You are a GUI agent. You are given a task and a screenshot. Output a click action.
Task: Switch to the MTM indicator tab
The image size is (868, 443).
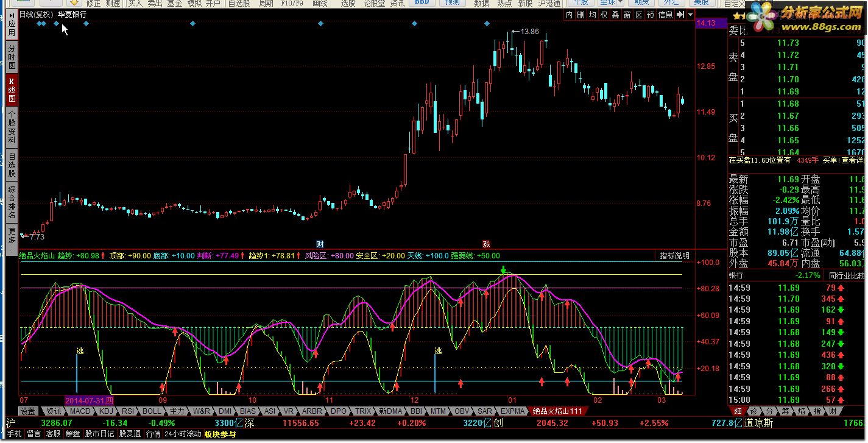coord(438,411)
